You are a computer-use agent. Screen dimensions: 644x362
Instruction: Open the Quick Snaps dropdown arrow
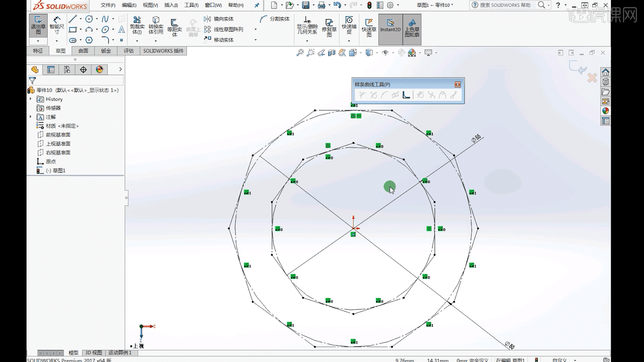click(349, 41)
